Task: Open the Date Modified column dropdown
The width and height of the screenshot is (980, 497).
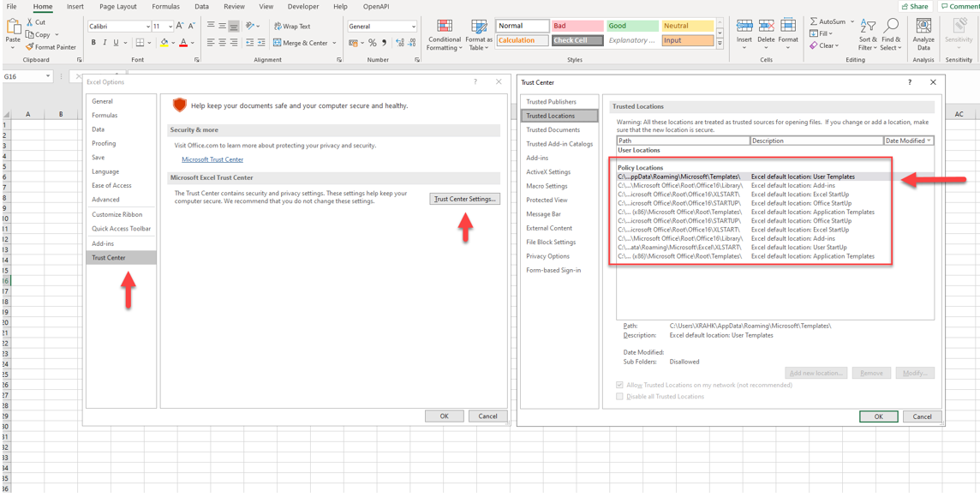Action: pos(929,141)
